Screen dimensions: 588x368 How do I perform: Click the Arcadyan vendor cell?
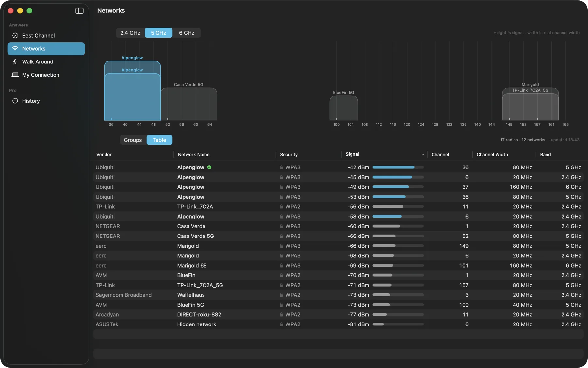click(107, 314)
